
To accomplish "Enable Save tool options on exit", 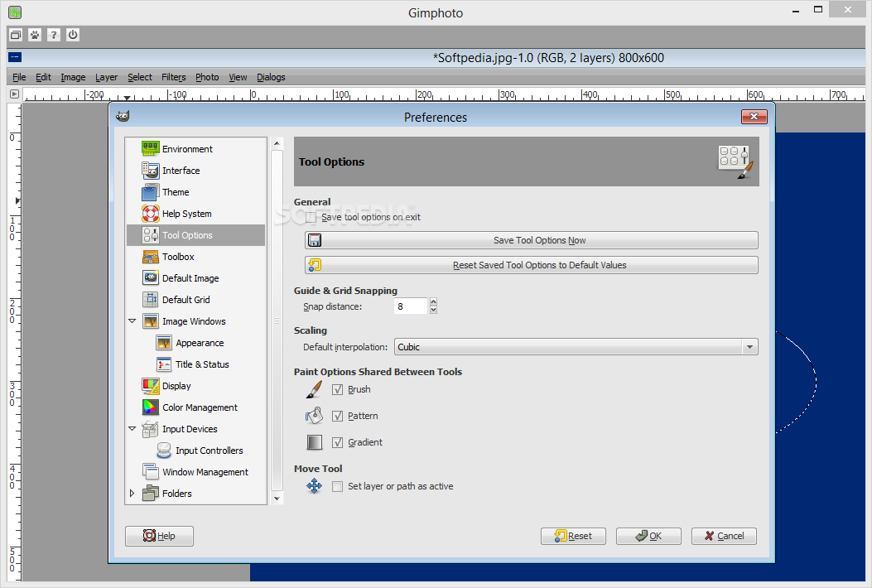I will coord(311,217).
